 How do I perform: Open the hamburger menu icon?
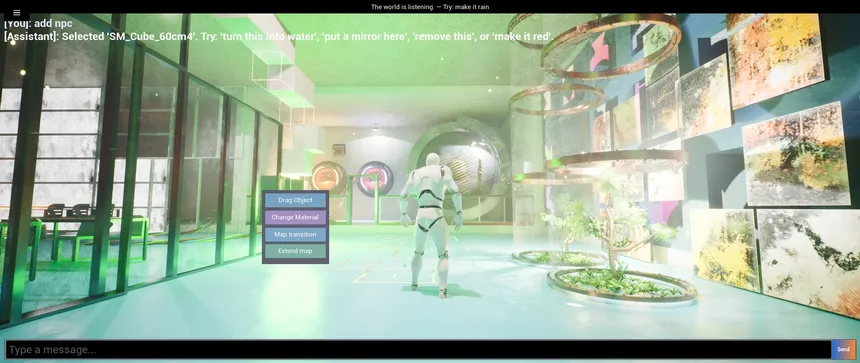(16, 12)
